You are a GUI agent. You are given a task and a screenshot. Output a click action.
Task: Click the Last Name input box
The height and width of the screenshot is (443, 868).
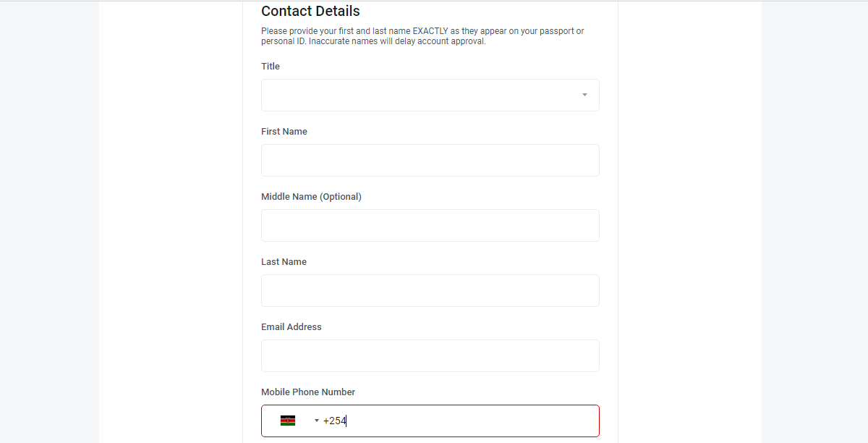pyautogui.click(x=430, y=290)
